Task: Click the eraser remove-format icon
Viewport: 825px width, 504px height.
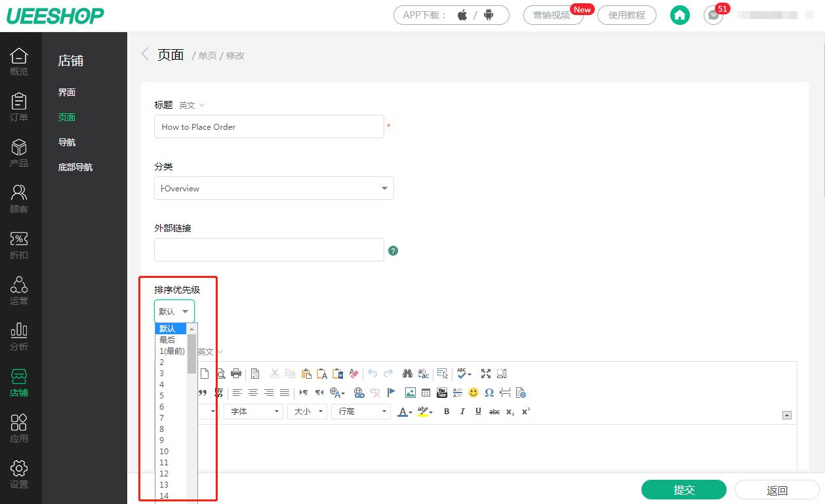Action: (x=354, y=374)
